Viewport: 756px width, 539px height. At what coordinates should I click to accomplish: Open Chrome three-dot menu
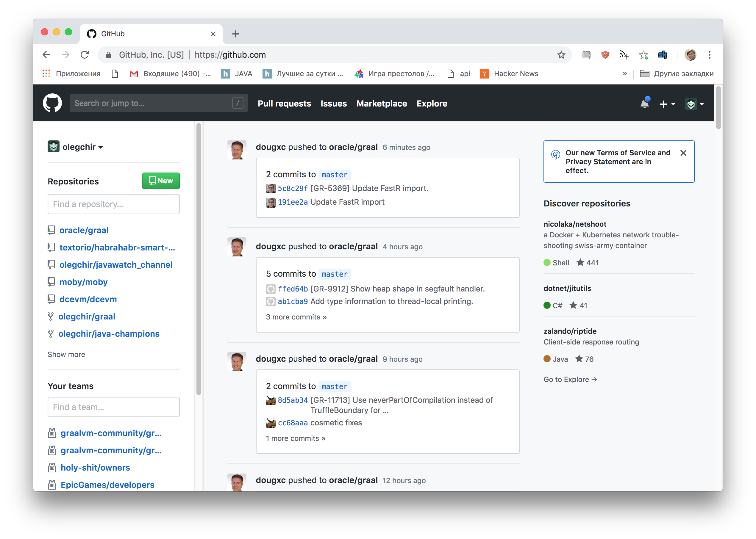pyautogui.click(x=710, y=55)
